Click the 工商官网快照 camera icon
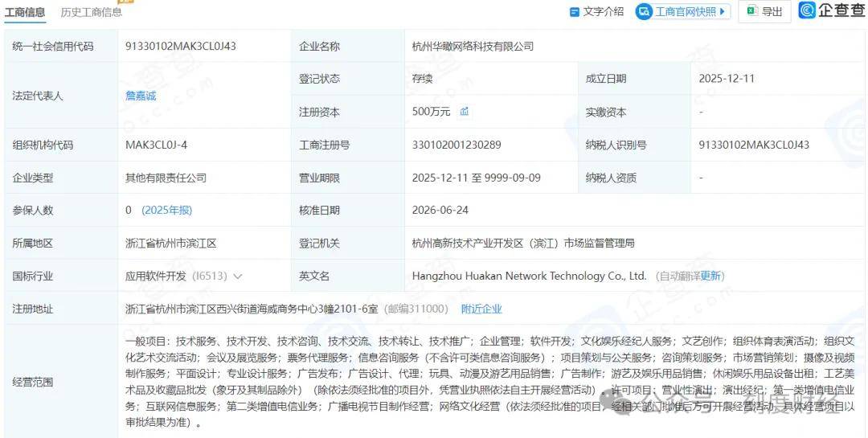Viewport: 868px width, 438px height. (644, 11)
